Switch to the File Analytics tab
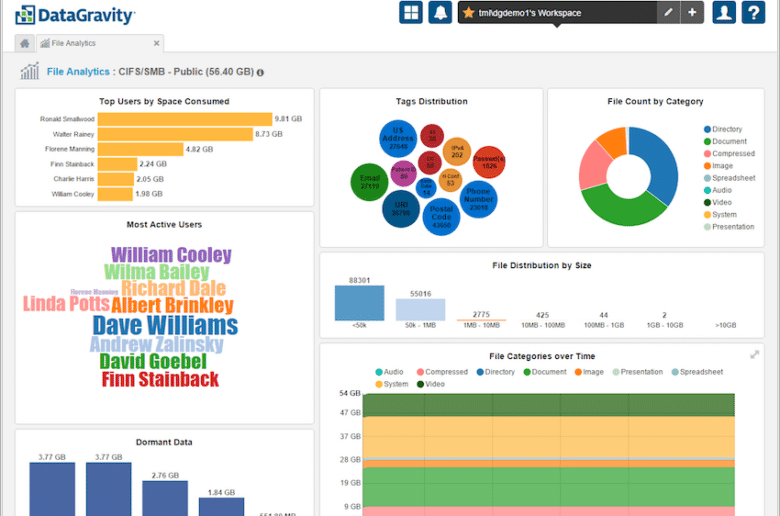 tap(99, 43)
